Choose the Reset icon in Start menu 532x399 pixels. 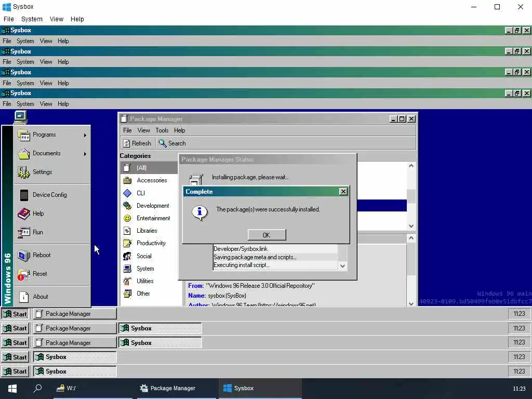[24, 274]
